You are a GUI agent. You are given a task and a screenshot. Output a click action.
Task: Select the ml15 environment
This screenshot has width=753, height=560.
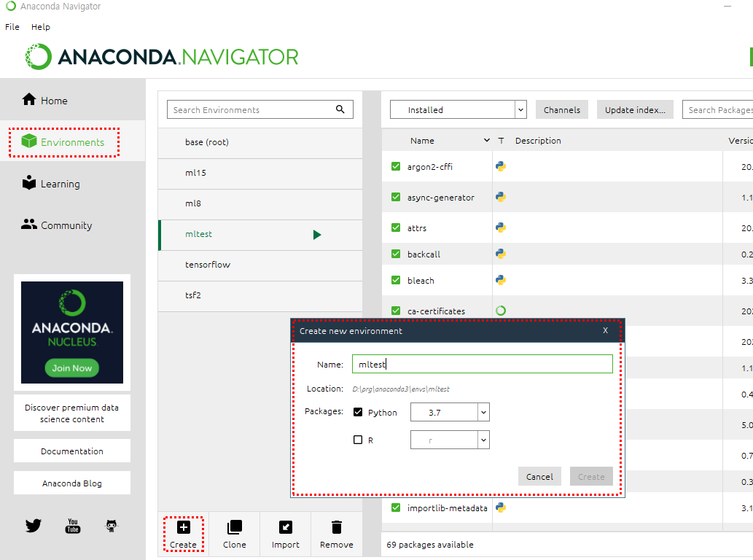pyautogui.click(x=260, y=173)
